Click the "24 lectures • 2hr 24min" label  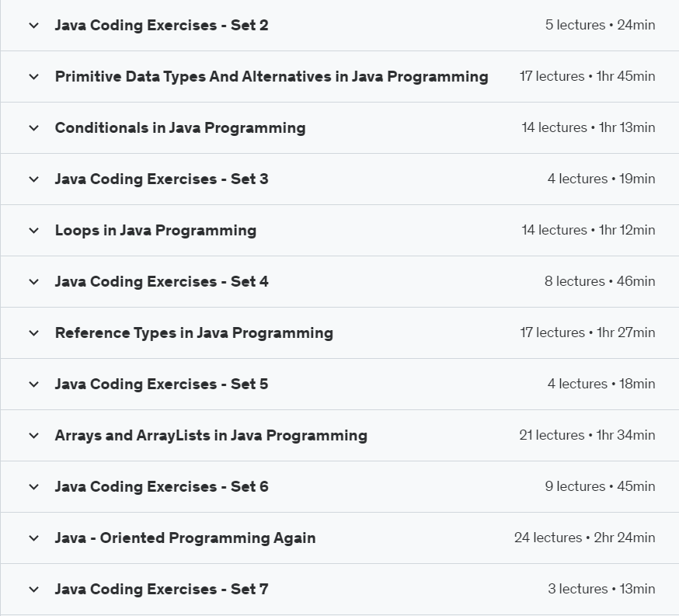584,538
